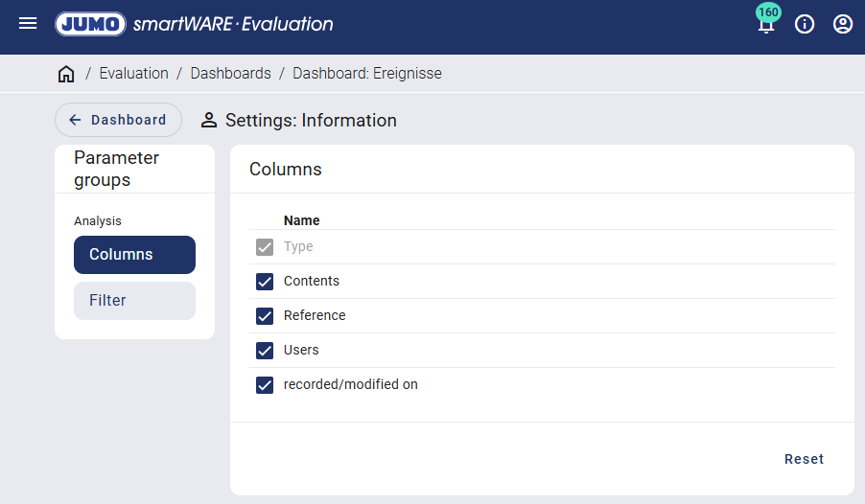
Task: Uncheck the Contents column checkbox
Action: [265, 282]
